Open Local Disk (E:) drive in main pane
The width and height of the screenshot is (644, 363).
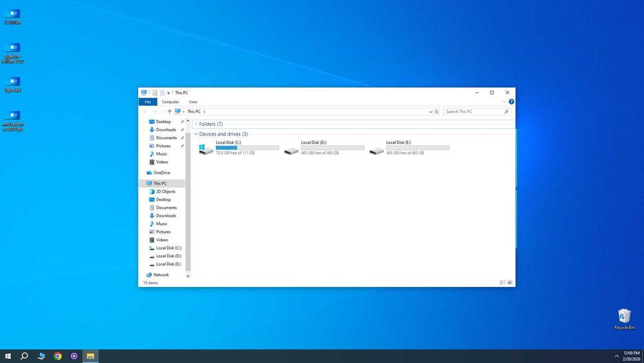pyautogui.click(x=409, y=148)
